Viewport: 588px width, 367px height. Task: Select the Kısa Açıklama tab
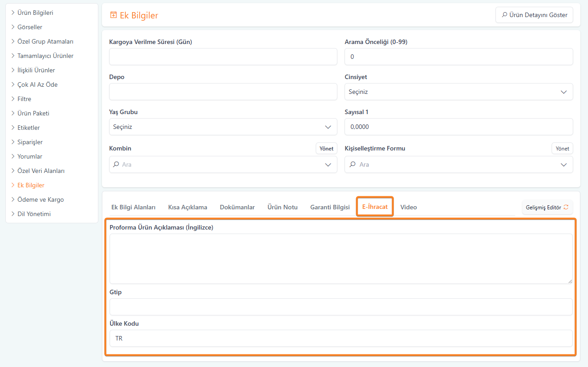(x=187, y=207)
